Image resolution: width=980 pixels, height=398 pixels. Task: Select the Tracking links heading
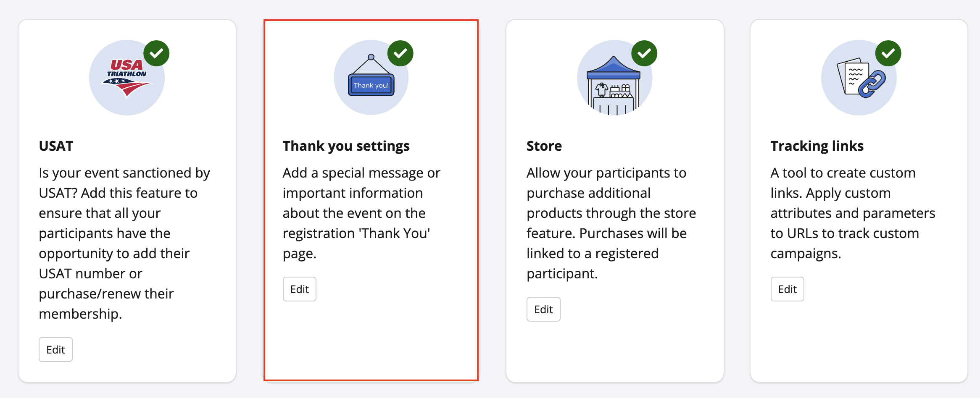pos(817,146)
